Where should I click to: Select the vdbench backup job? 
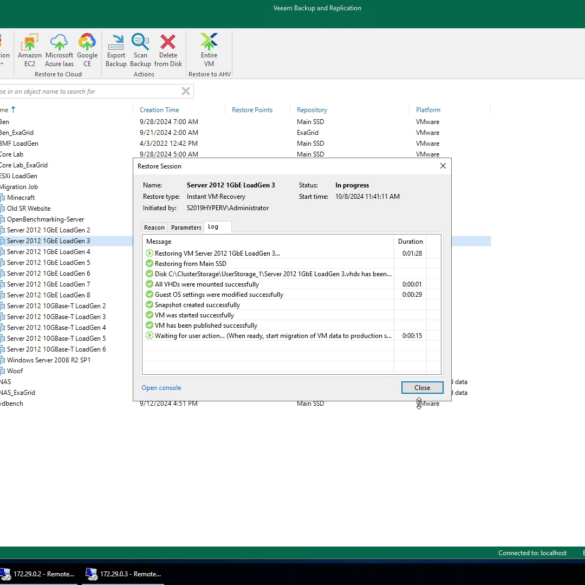tap(12, 403)
